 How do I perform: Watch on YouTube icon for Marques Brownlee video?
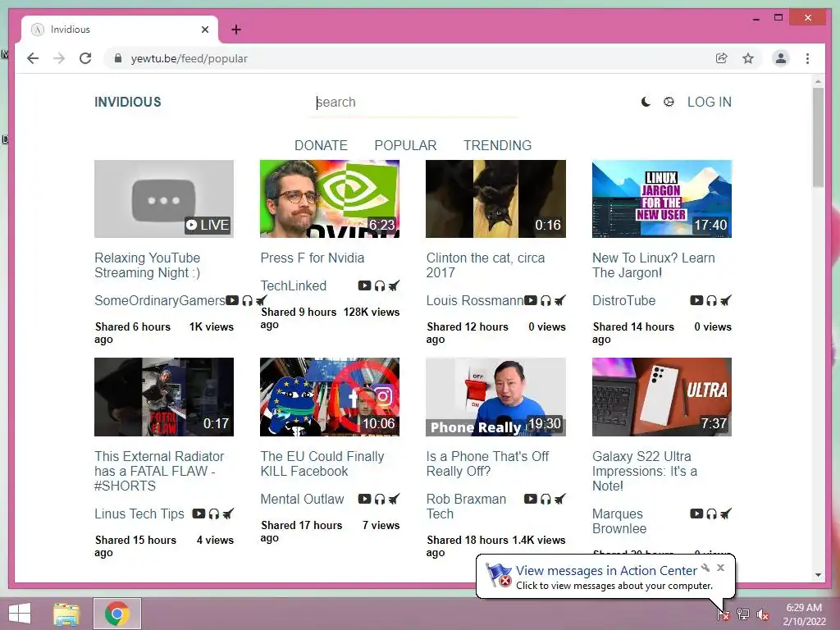pyautogui.click(x=696, y=514)
